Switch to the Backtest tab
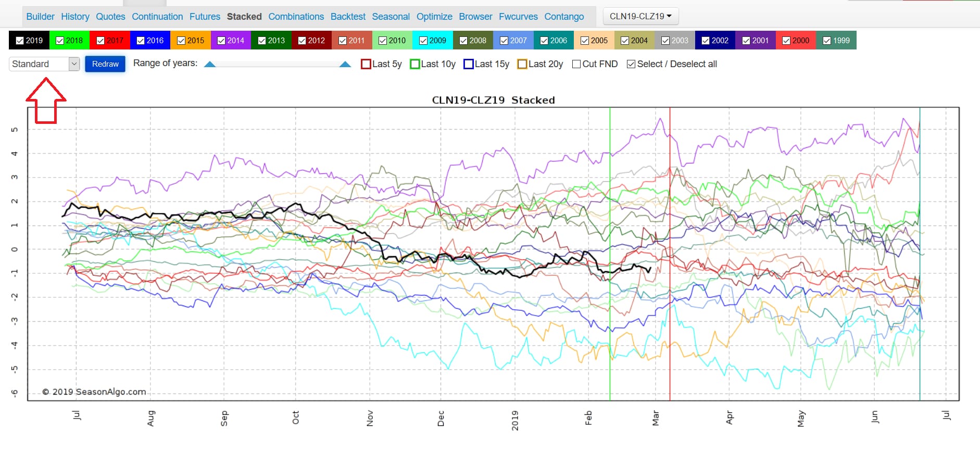The height and width of the screenshot is (455, 980). (x=348, y=17)
